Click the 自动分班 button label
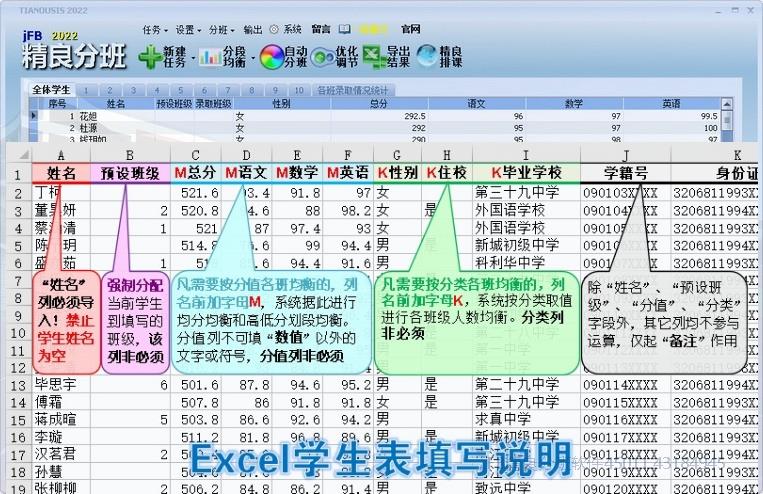 tap(296, 57)
